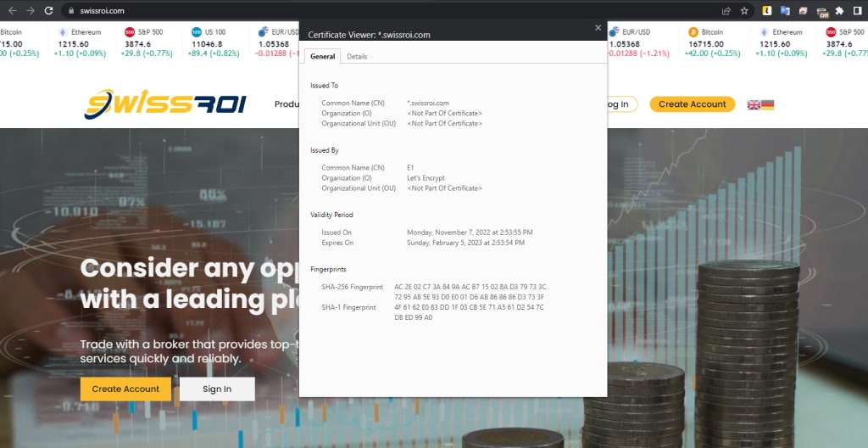Click the address bar showing swissroi.com

[x=387, y=10]
